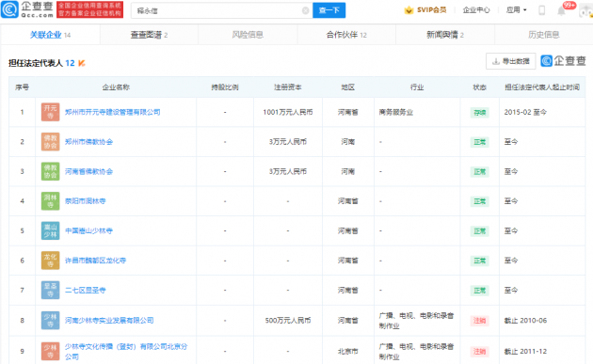Image resolution: width=593 pixels, height=364 pixels.
Task: Click 注销 status tag in row 8
Action: (x=479, y=321)
